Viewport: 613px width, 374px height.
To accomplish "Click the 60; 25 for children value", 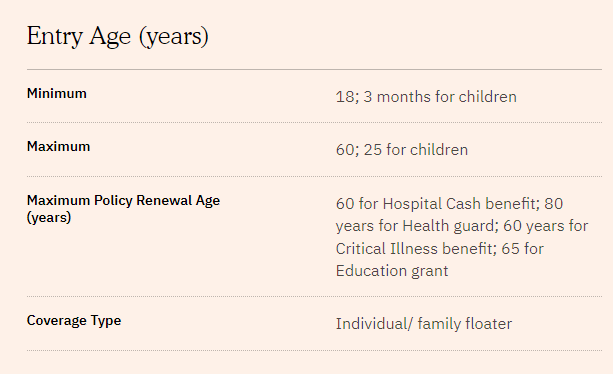I will pos(402,150).
